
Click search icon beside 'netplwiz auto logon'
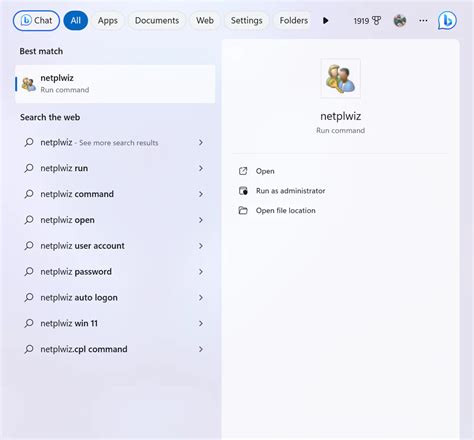point(29,297)
